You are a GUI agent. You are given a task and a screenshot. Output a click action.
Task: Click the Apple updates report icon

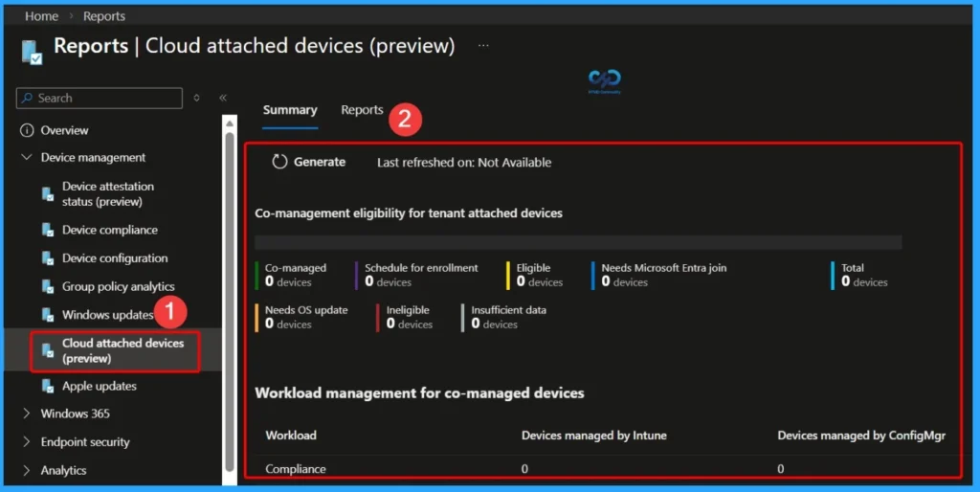pyautogui.click(x=48, y=386)
